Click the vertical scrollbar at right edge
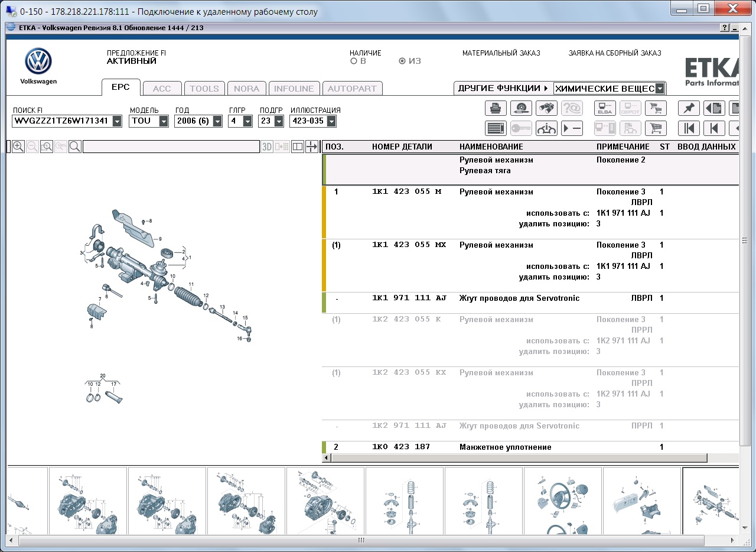The image size is (756, 552). [745, 241]
